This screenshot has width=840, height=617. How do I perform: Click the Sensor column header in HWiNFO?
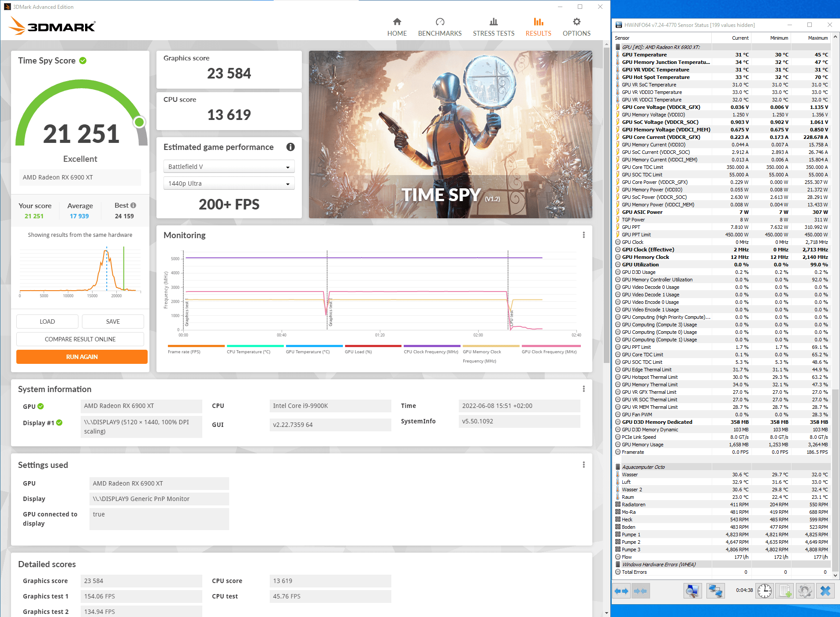pyautogui.click(x=662, y=38)
